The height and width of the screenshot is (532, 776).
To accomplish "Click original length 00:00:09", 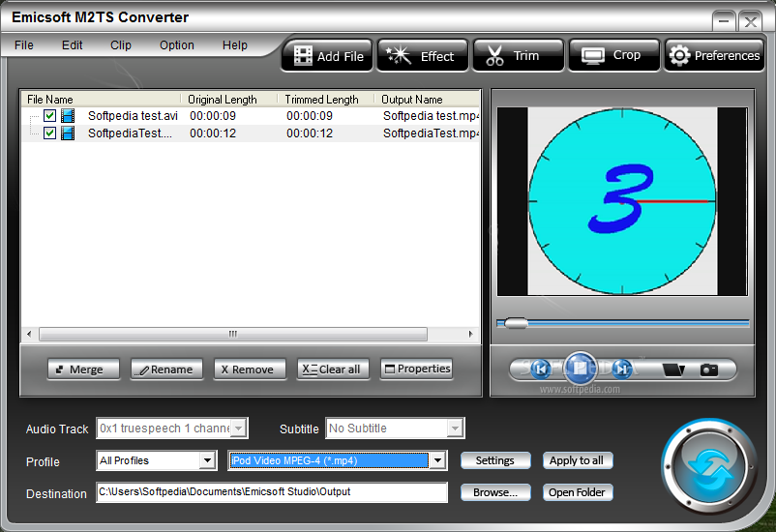I will [x=213, y=116].
